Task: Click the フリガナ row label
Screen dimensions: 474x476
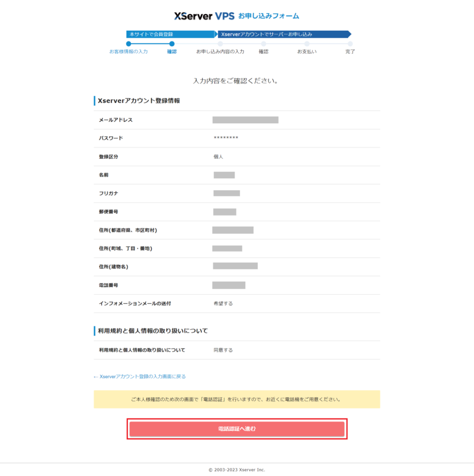Action: (108, 194)
